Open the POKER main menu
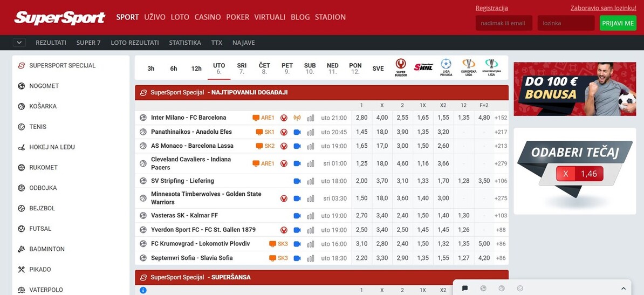This screenshot has height=295, width=644. click(x=237, y=17)
